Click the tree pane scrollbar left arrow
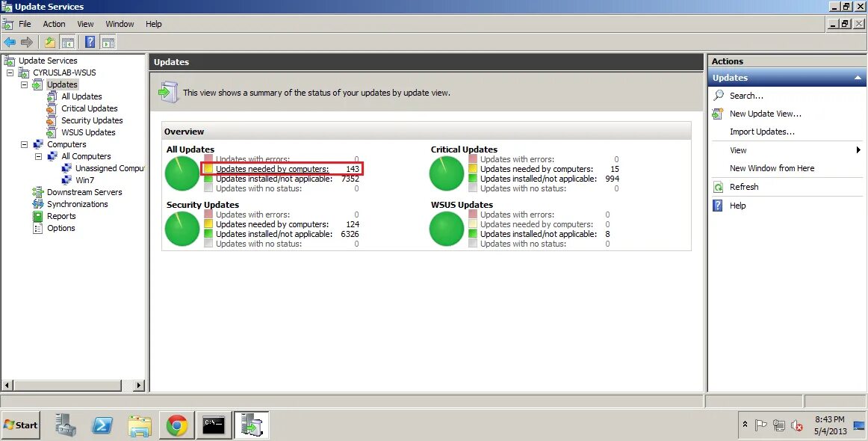Screen dimensions: 868x441 point(7,385)
